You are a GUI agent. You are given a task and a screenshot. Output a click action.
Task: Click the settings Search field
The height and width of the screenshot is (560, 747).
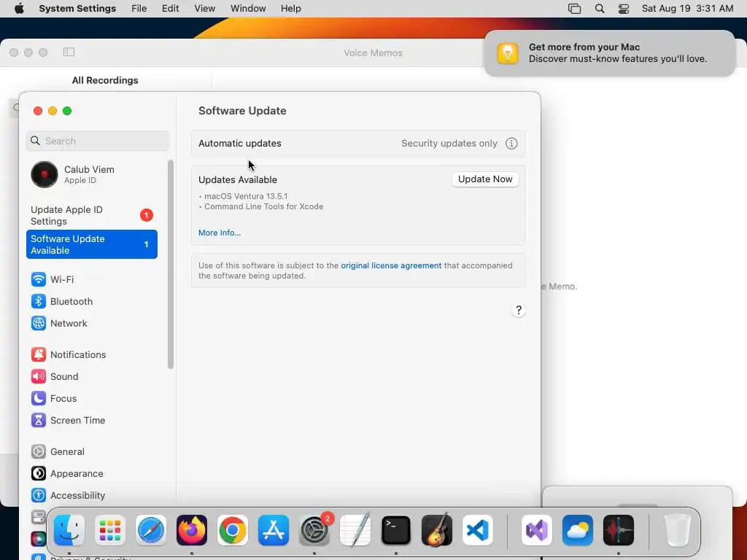tap(97, 141)
